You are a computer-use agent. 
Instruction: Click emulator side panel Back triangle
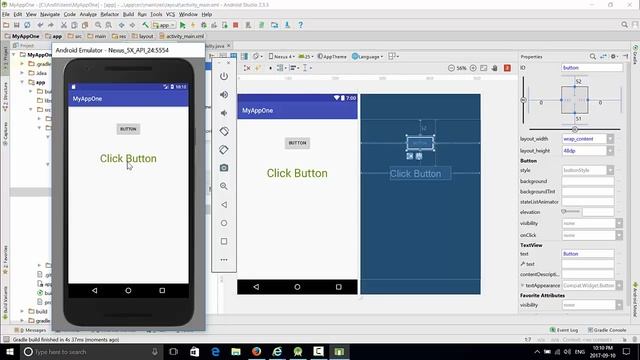(224, 204)
